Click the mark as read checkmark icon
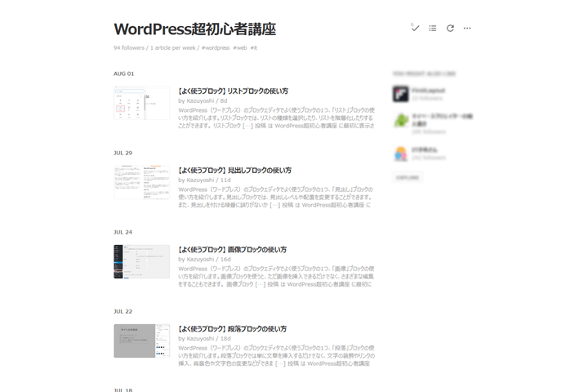 click(415, 28)
